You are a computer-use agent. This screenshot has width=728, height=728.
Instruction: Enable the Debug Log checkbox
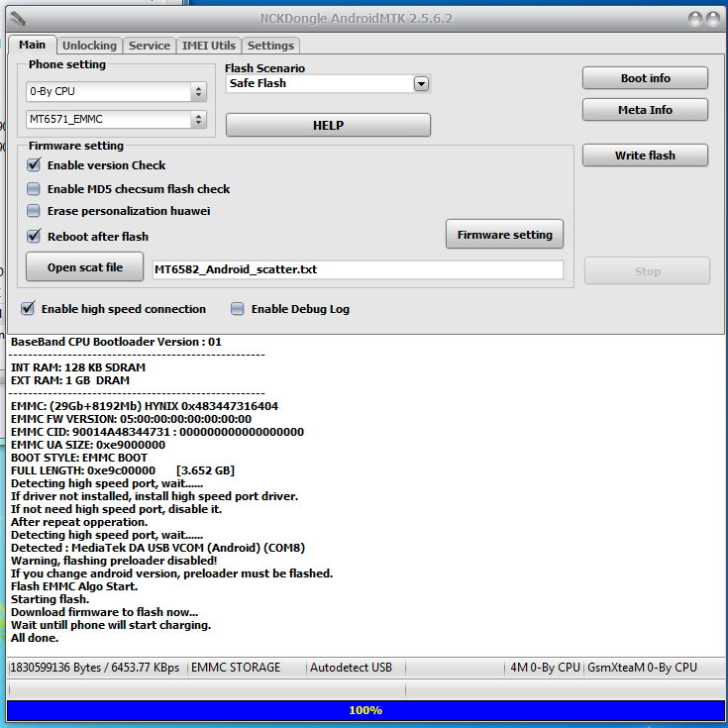pyautogui.click(x=238, y=309)
